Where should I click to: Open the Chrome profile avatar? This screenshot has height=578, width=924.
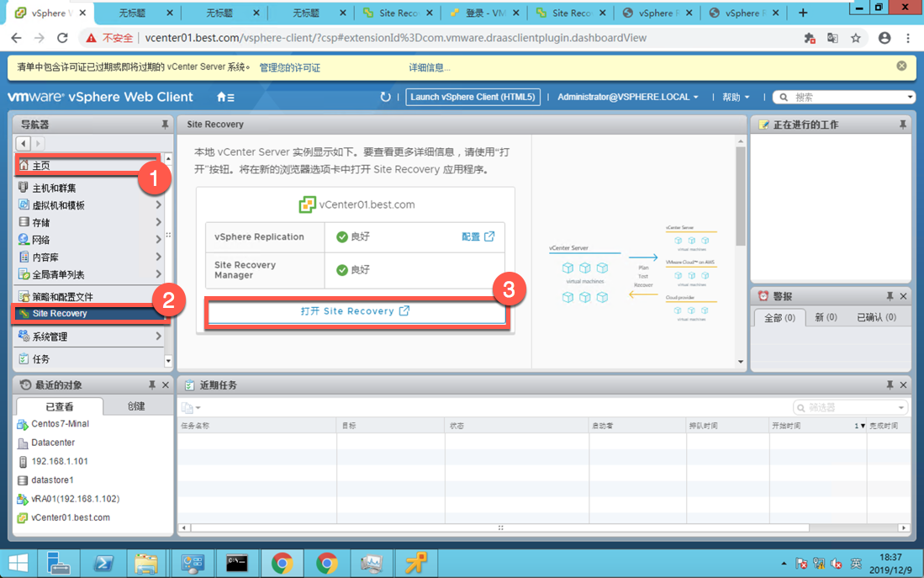pos(884,38)
